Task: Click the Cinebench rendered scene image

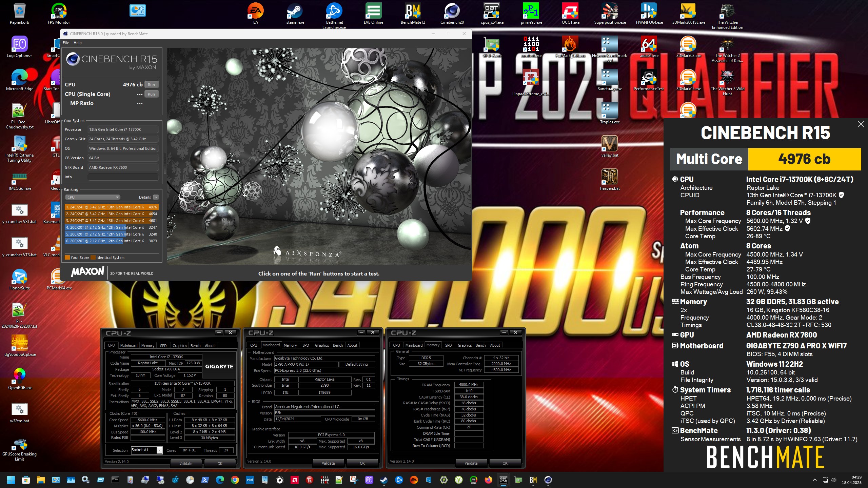Action: click(319, 156)
